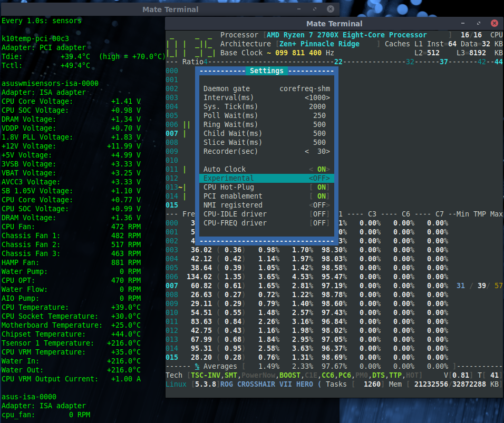Click the SMT technology flag

(x=231, y=375)
